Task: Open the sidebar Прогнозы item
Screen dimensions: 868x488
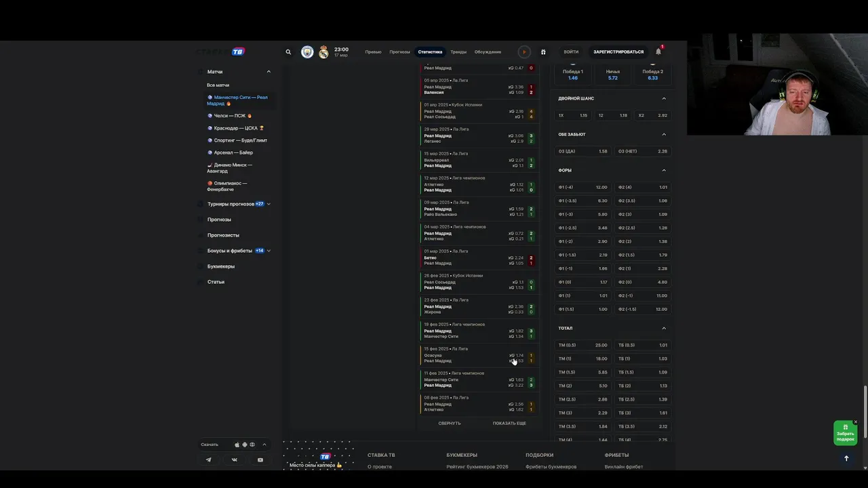Action: [x=219, y=220]
